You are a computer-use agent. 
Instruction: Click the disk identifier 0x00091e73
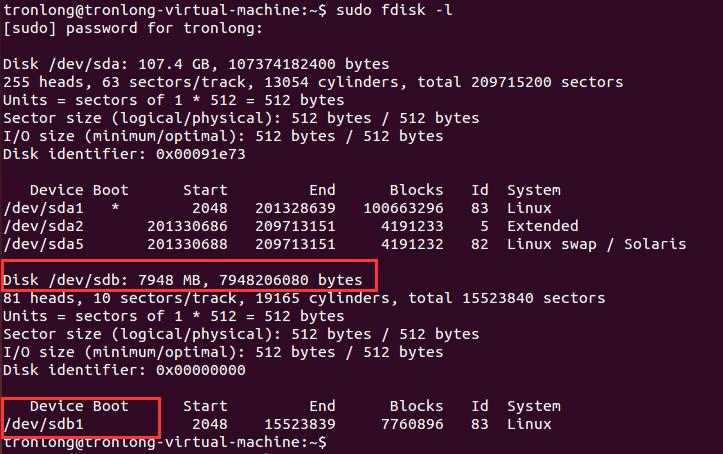(201, 154)
